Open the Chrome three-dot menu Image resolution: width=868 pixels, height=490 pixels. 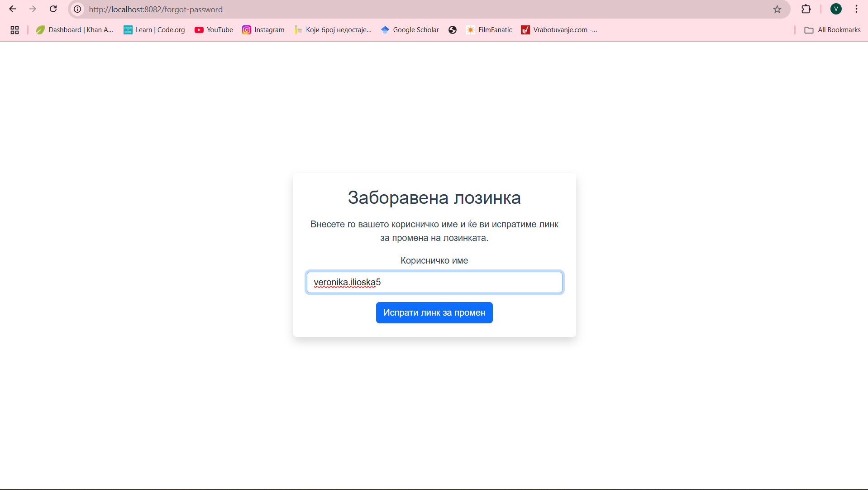856,9
